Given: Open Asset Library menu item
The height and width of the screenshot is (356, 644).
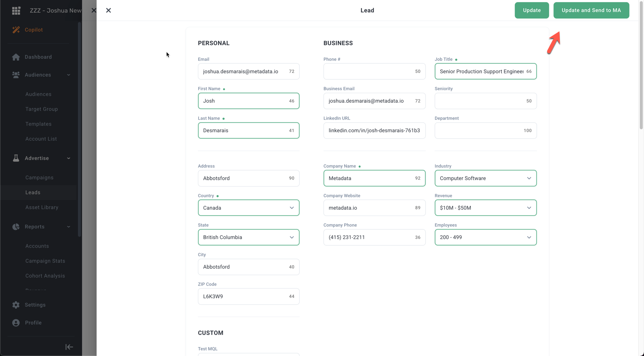Looking at the screenshot, I should (x=42, y=207).
